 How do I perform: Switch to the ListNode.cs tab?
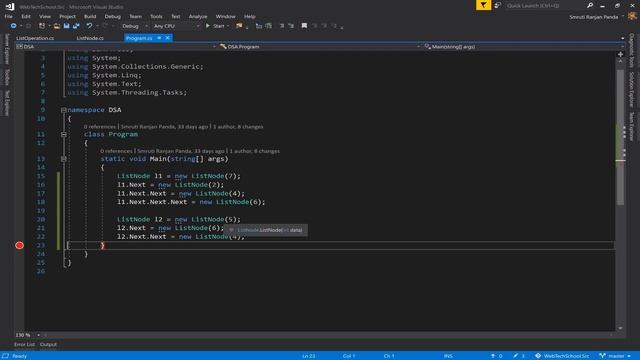point(90,38)
